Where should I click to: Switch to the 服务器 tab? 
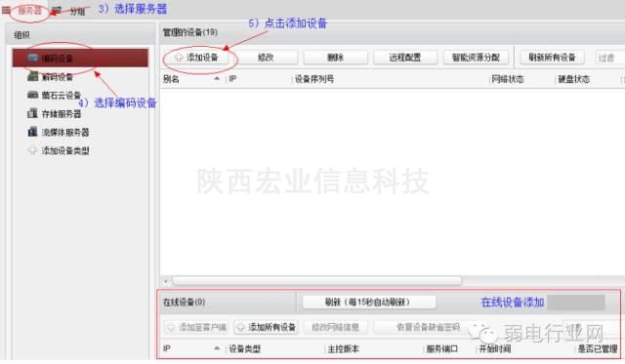coord(30,11)
